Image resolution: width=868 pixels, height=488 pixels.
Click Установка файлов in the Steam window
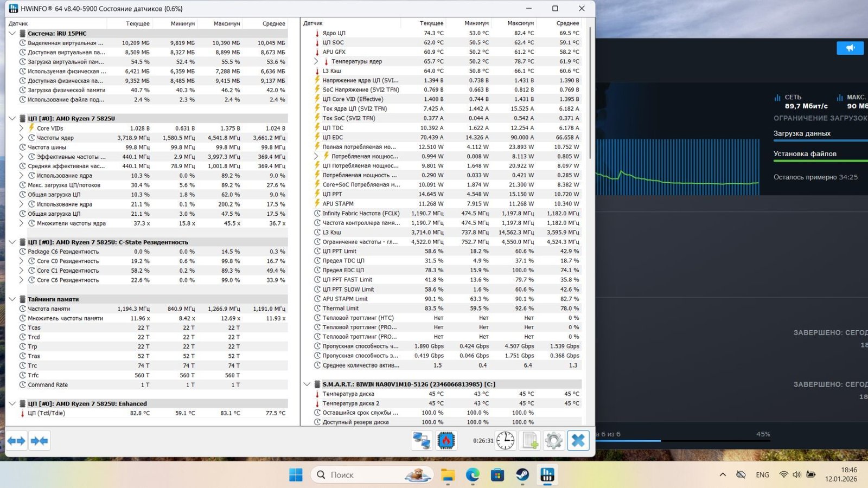point(805,154)
